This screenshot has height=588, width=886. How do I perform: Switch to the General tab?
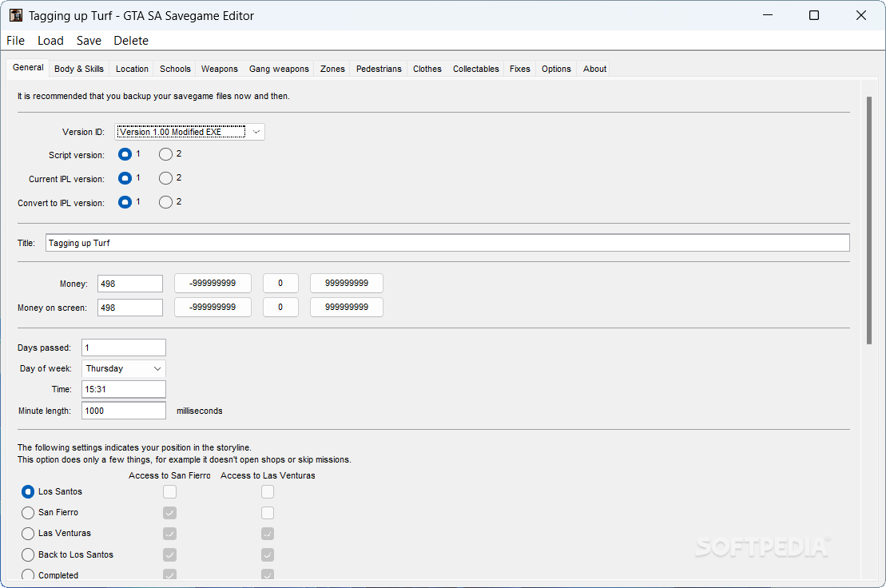28,67
